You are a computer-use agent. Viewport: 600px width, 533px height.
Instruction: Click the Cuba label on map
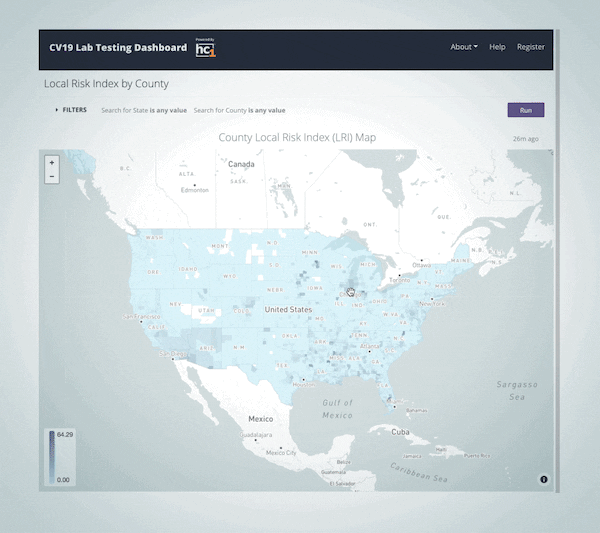pos(400,432)
